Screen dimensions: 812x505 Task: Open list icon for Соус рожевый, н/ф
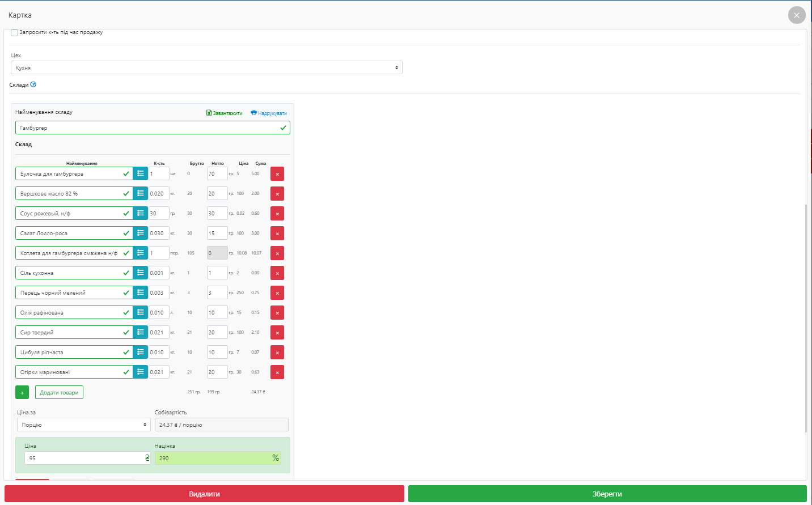140,214
